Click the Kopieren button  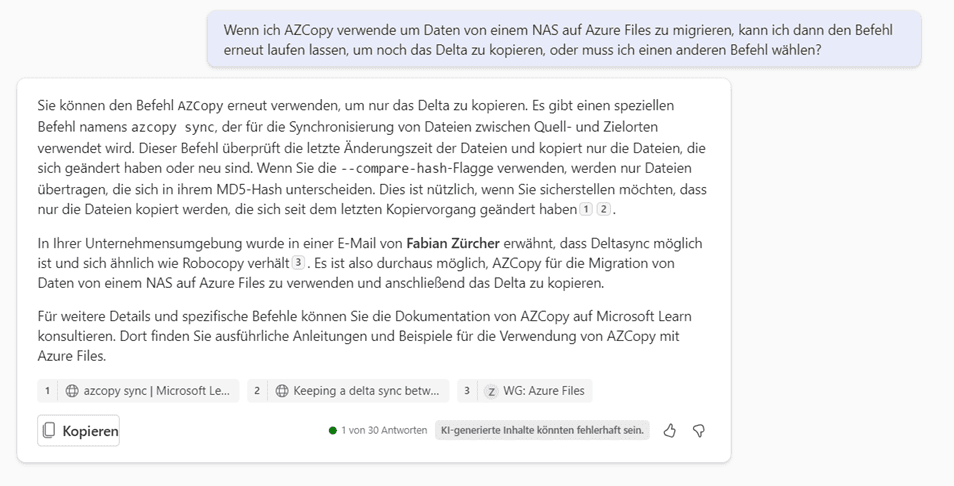pyautogui.click(x=78, y=431)
